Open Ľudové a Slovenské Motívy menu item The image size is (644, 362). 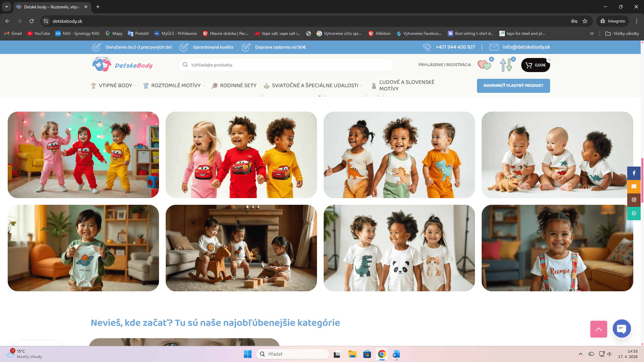click(x=407, y=85)
